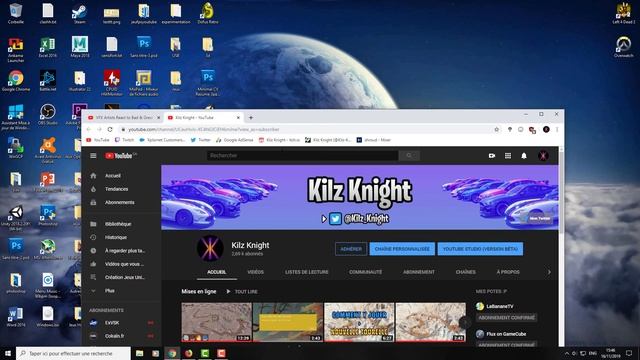Viewport: 640px width, 360px height.
Task: Click the ADHÉRER button
Action: click(x=351, y=249)
